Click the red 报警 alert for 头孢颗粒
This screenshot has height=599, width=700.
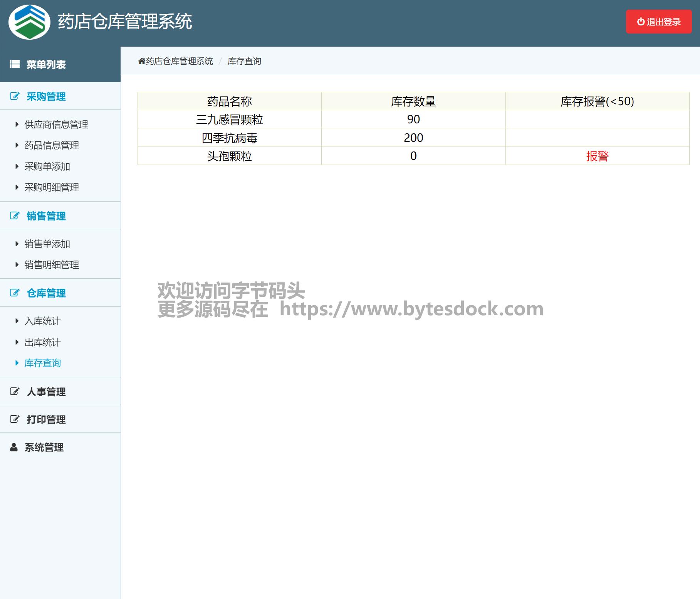click(597, 156)
